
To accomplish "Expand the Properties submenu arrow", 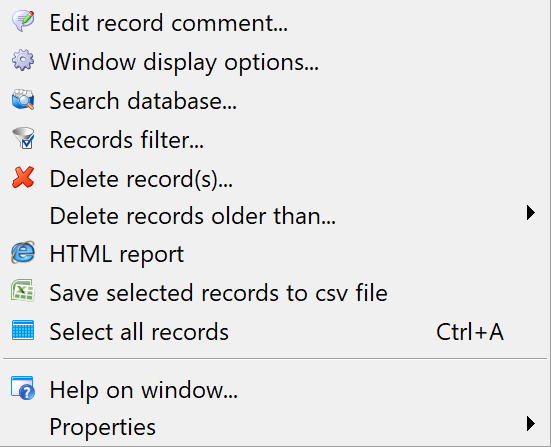I will click(531, 424).
